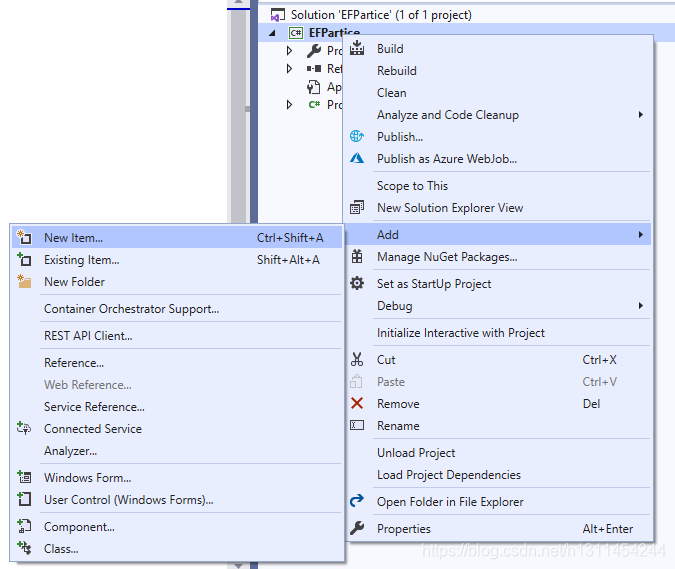675x569 pixels.
Task: Expand the References tree node arrow
Action: [x=290, y=68]
